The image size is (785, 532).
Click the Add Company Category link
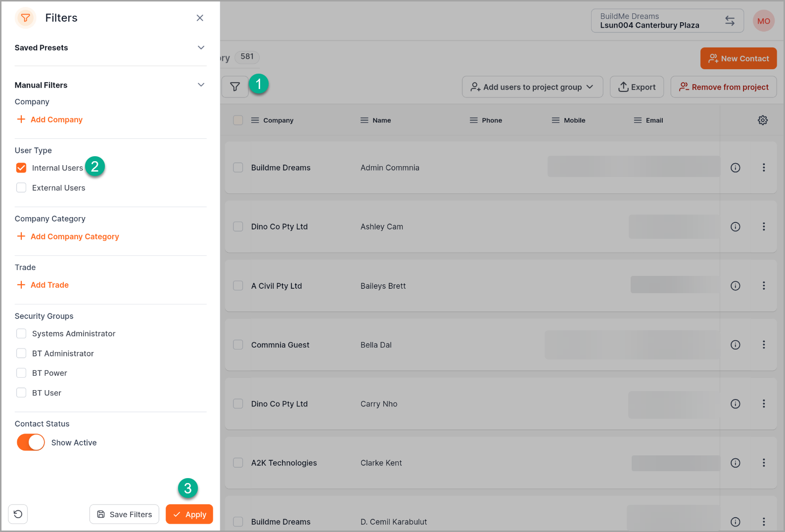[74, 237]
